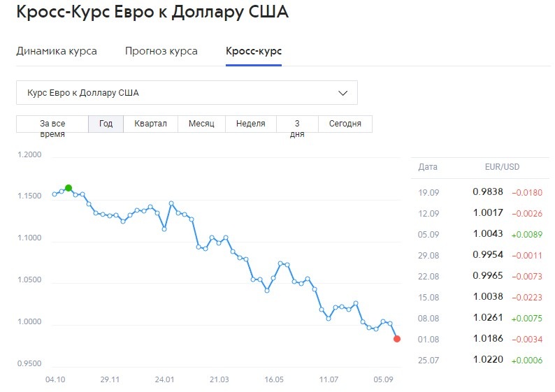
Task: Choose the Месяц time range
Action: 201,124
